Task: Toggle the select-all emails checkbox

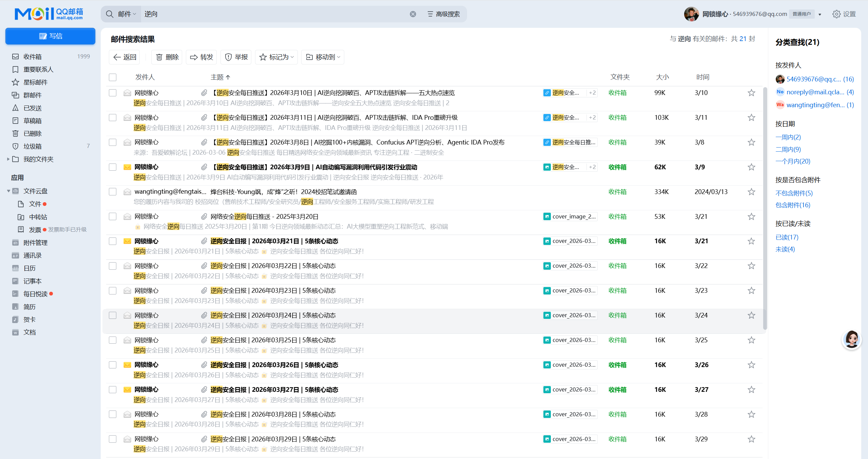Action: pyautogui.click(x=113, y=77)
